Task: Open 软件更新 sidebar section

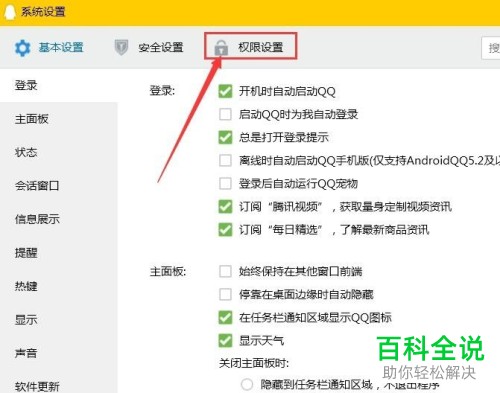Action: pyautogui.click(x=37, y=386)
